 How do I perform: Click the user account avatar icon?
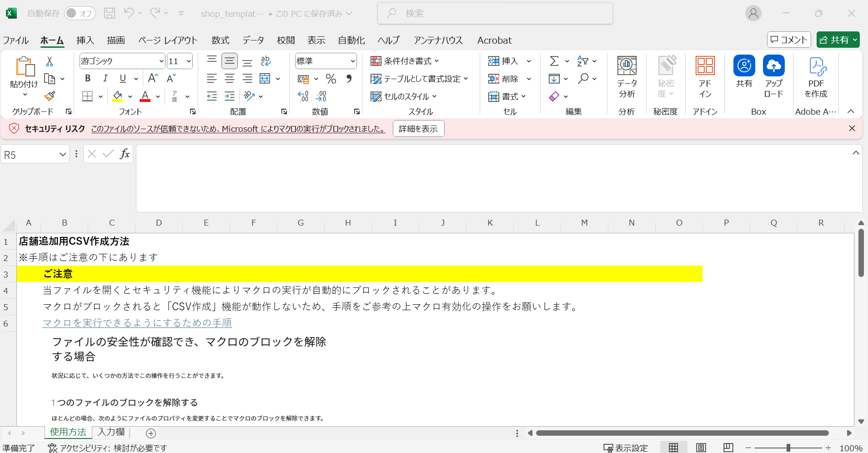[x=753, y=13]
